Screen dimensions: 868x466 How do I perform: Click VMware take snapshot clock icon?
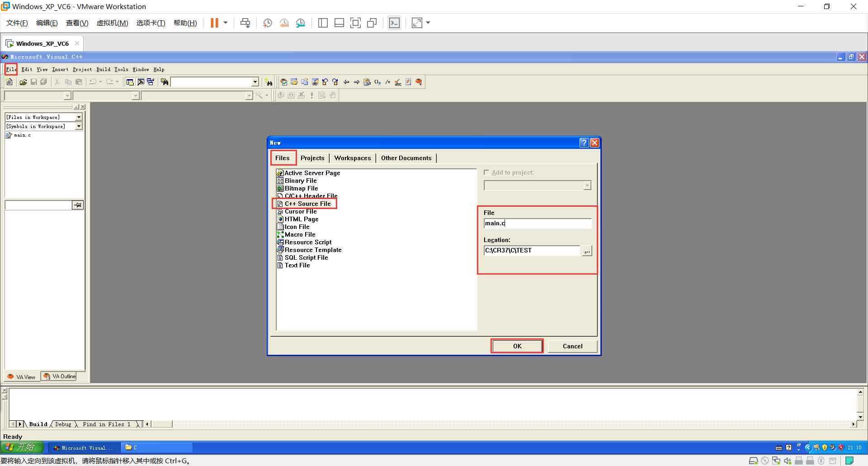(x=268, y=23)
